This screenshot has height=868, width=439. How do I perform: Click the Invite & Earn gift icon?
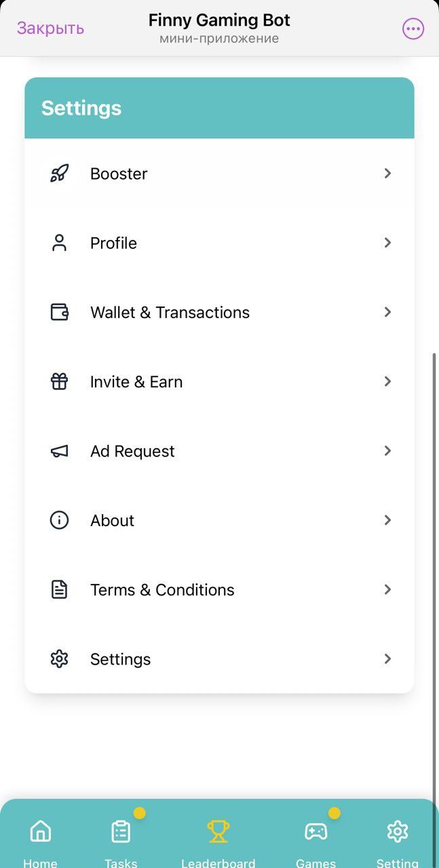[59, 381]
